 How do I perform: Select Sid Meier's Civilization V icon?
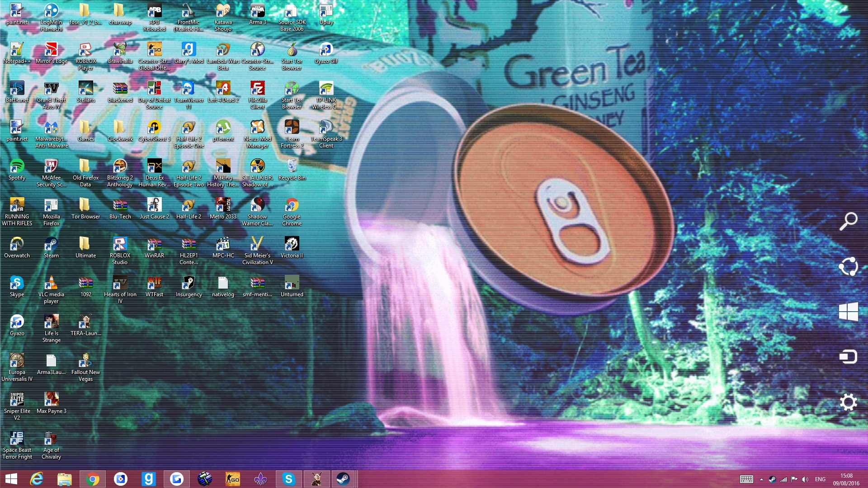pos(258,251)
